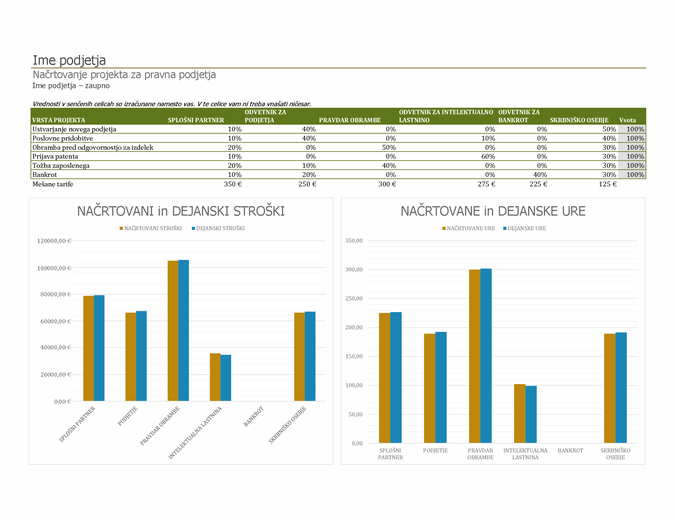Click the NAČRTOVANI STROŠKI legend marker

pos(121,229)
